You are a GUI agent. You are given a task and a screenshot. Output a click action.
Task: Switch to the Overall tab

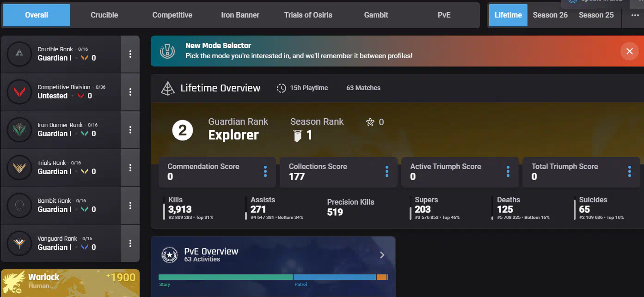37,15
